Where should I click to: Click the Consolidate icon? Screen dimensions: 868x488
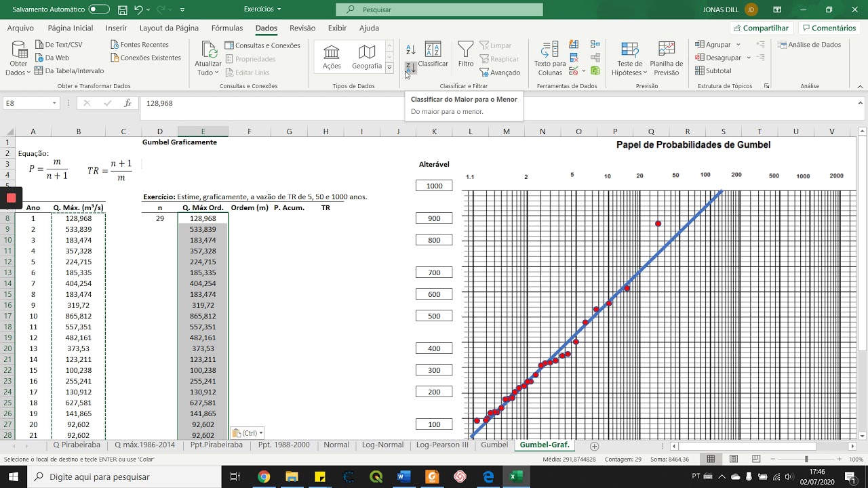595,45
